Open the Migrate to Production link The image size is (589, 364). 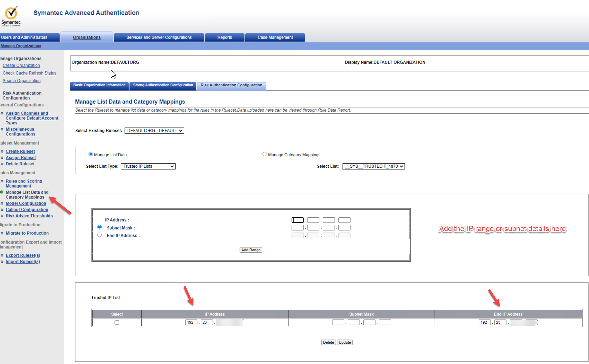[27, 233]
